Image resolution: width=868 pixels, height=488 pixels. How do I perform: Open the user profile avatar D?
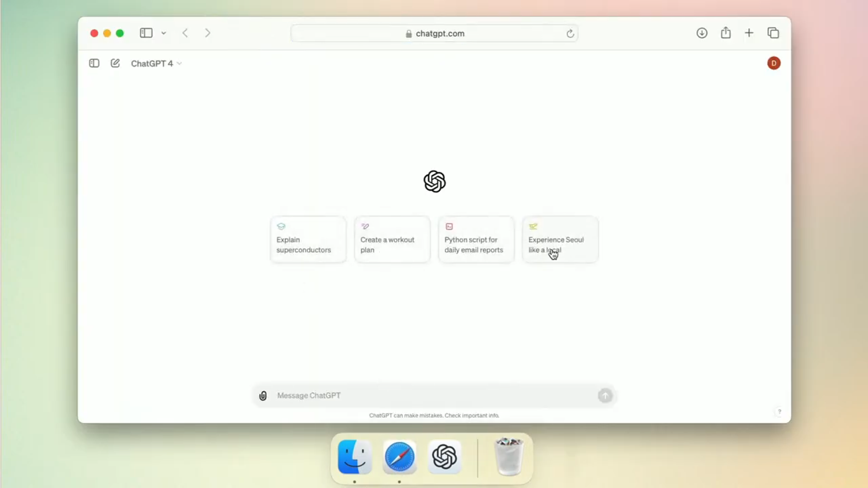(774, 63)
